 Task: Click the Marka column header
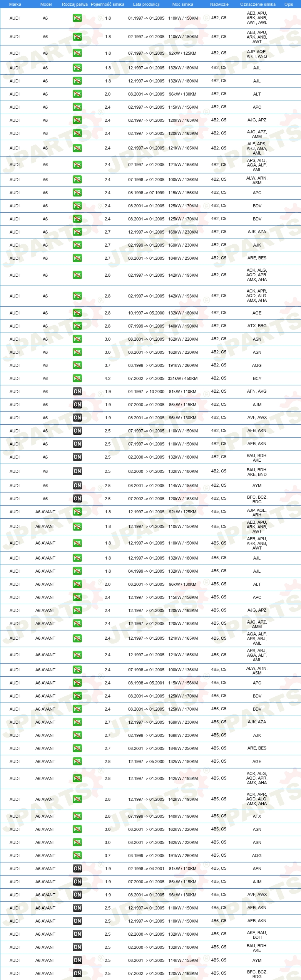coord(15,4)
